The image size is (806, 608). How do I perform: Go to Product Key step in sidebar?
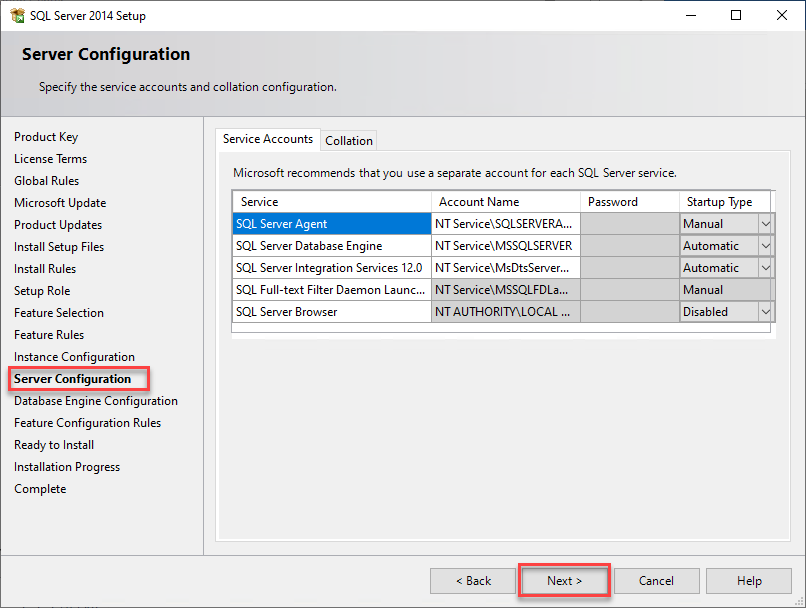[x=46, y=137]
